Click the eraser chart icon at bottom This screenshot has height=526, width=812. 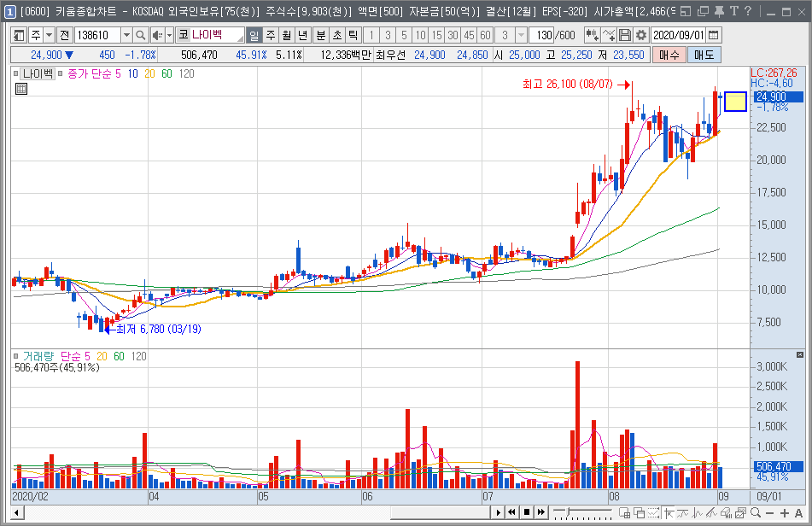coord(726,513)
